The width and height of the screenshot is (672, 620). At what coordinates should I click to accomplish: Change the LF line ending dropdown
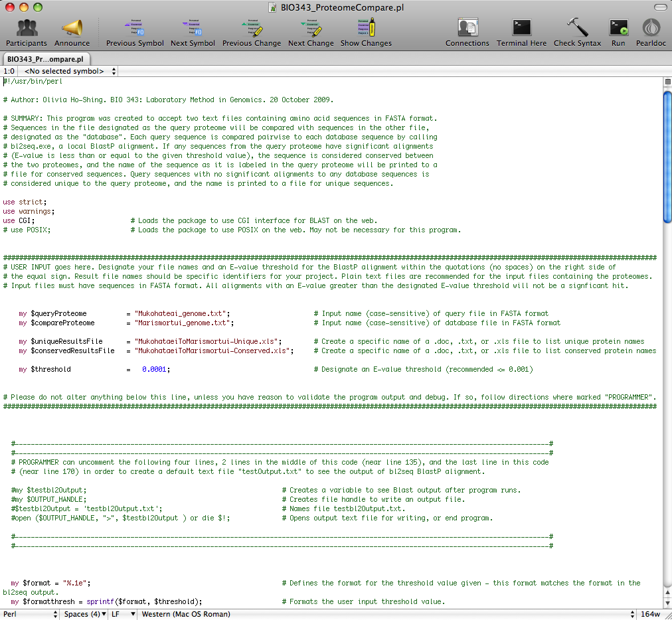123,614
